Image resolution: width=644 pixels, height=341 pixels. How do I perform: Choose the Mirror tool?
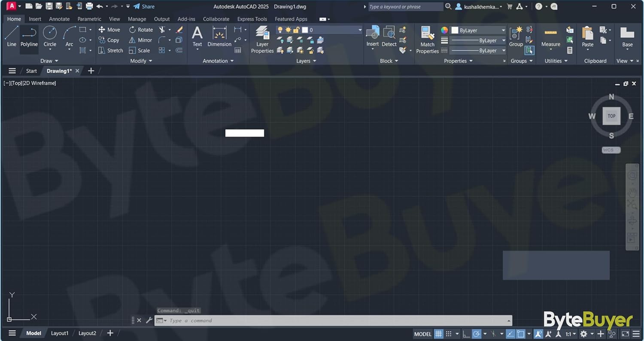coord(140,40)
